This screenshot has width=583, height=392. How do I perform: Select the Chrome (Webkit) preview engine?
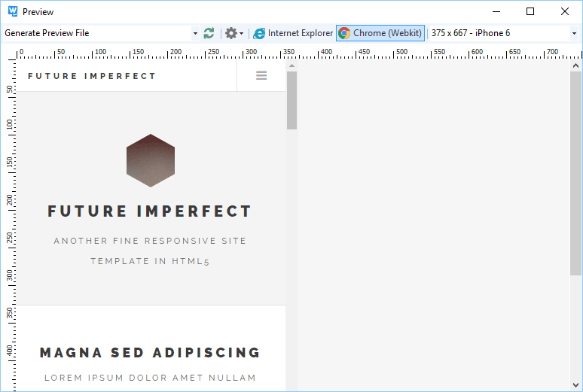point(380,33)
